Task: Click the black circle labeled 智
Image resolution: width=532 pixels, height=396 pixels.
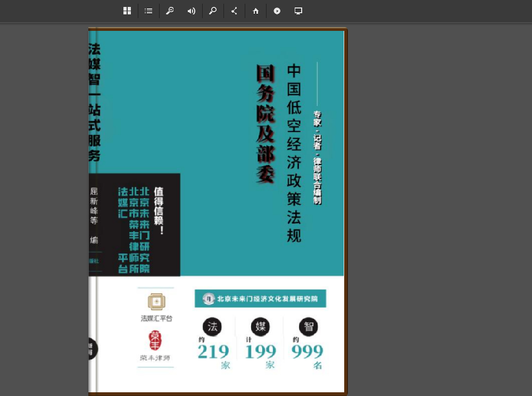Action: click(x=308, y=326)
